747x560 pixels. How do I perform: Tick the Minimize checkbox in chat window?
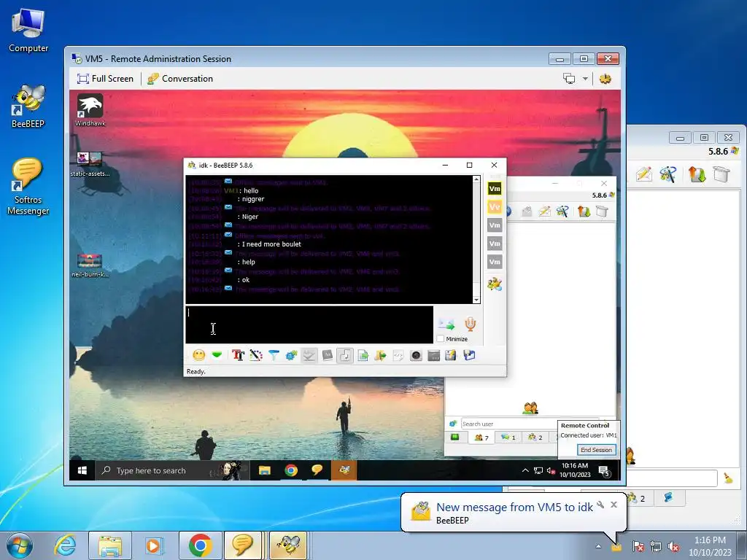pos(441,338)
